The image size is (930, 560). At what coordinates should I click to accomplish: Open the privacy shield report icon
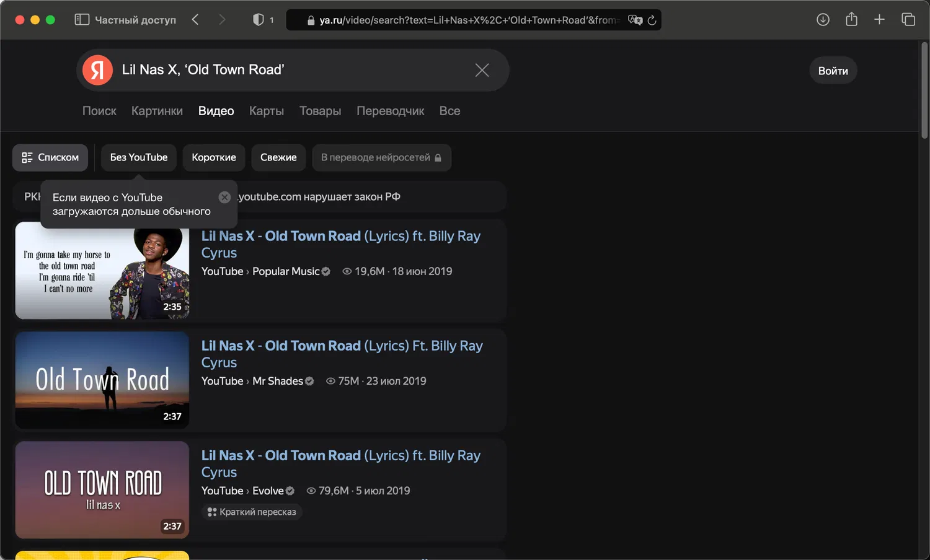[x=259, y=20]
